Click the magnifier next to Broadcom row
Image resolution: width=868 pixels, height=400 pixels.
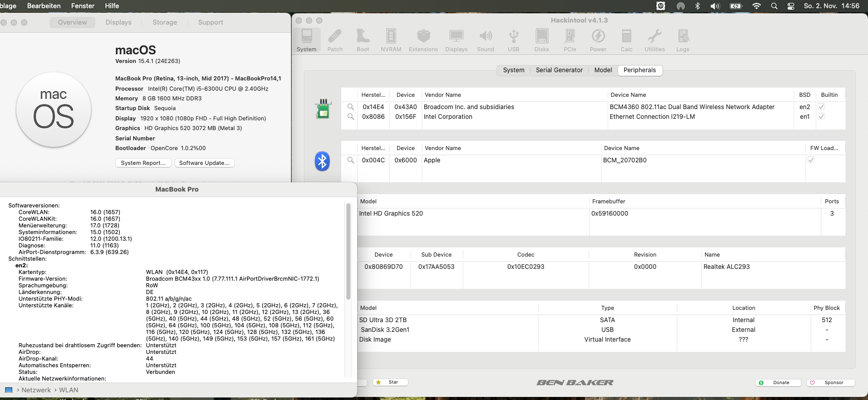pyautogui.click(x=350, y=107)
